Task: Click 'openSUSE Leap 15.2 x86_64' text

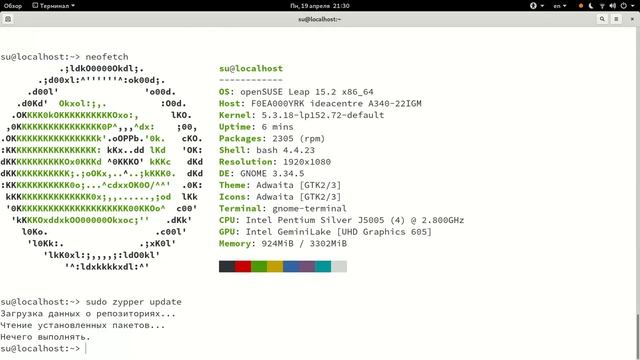Action: tap(307, 92)
